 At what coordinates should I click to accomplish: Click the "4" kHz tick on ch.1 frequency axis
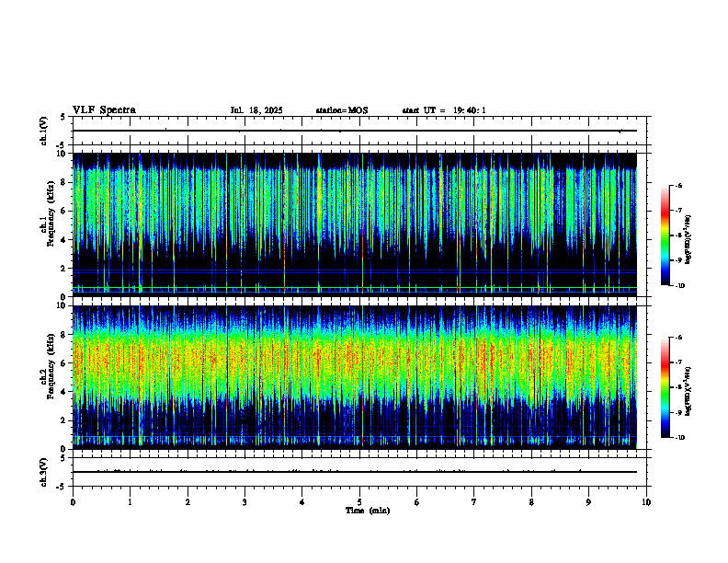pyautogui.click(x=64, y=240)
